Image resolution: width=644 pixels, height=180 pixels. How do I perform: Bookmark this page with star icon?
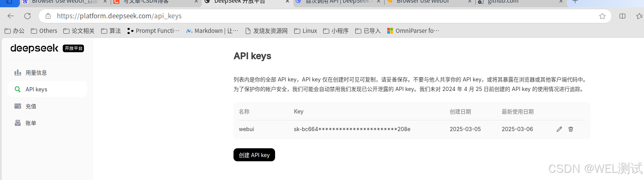tap(602, 16)
